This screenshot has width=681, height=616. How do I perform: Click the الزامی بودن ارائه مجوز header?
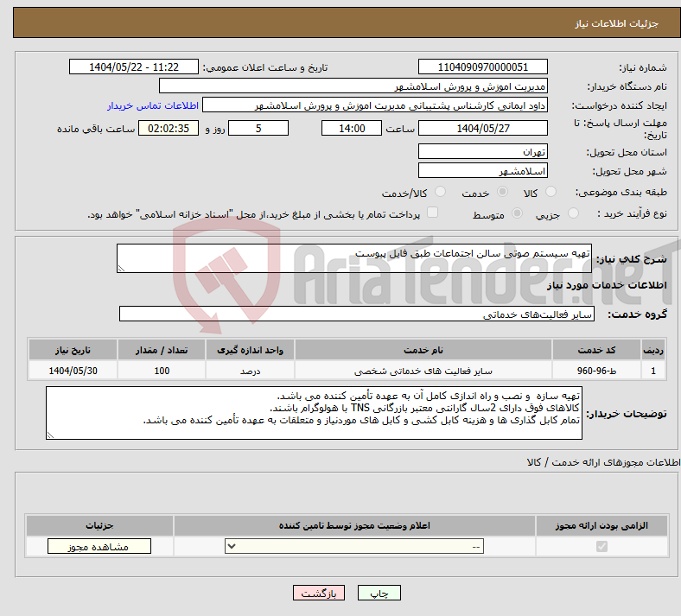(601, 525)
